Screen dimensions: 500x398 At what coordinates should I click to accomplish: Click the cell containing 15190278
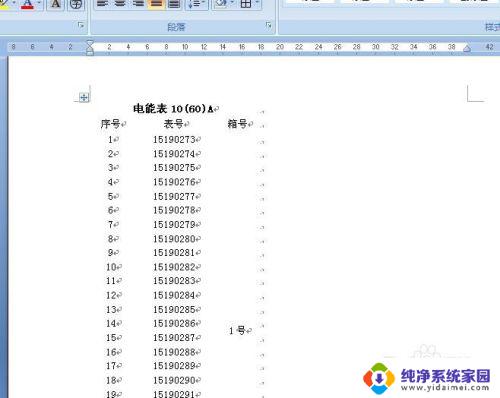tap(174, 210)
